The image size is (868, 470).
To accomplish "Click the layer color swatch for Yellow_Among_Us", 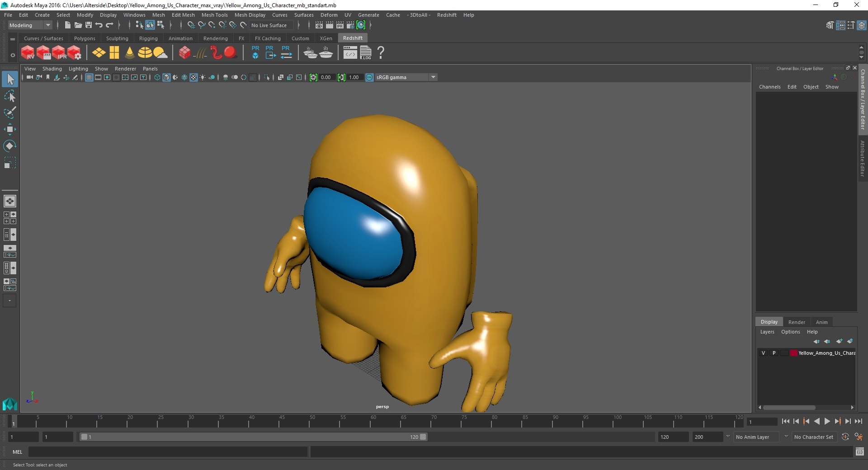I will [793, 353].
